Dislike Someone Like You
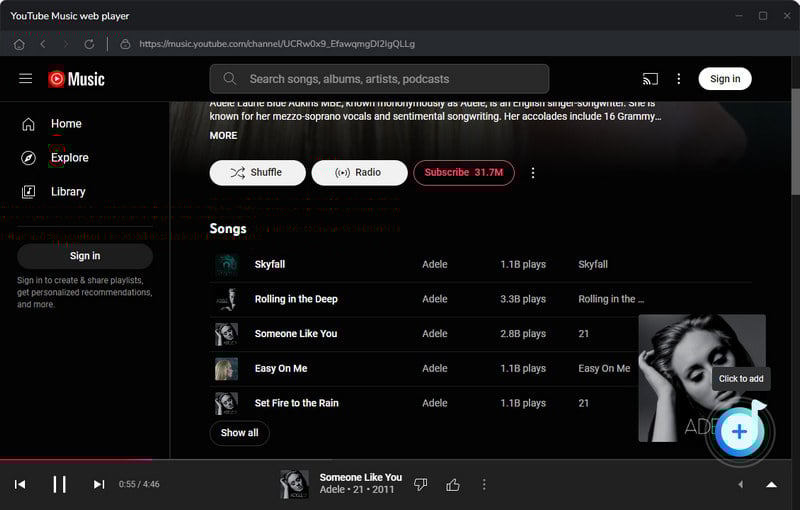This screenshot has width=800, height=510. (421, 484)
